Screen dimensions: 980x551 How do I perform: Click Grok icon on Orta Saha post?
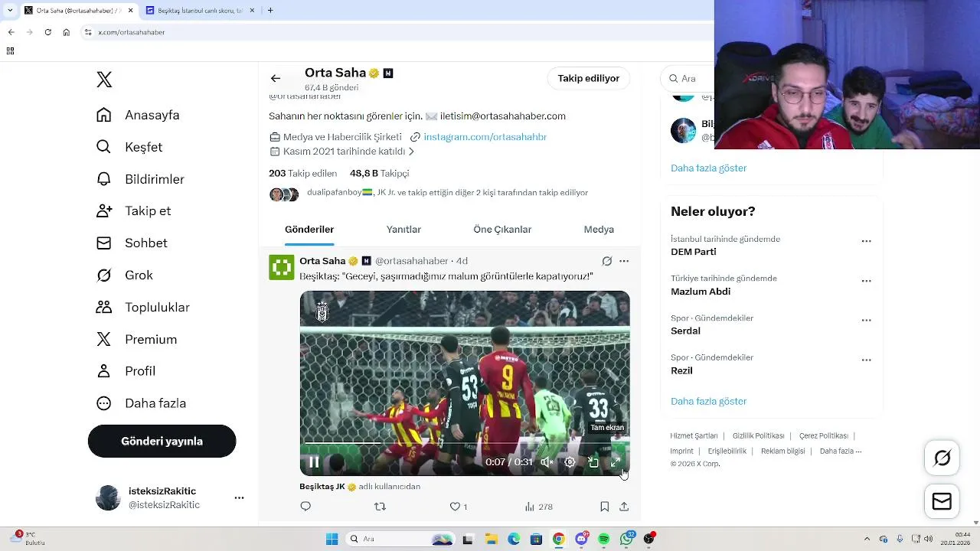click(606, 261)
